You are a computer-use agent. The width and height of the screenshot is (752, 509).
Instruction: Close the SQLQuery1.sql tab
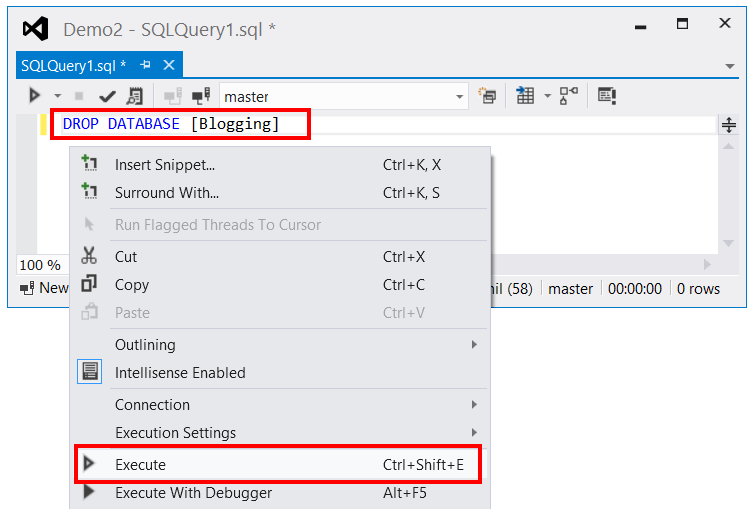click(168, 65)
